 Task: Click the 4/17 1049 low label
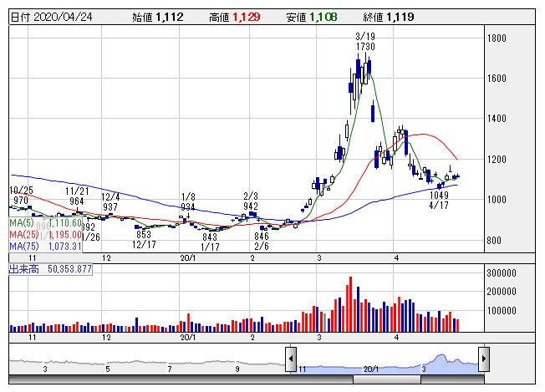click(x=438, y=200)
